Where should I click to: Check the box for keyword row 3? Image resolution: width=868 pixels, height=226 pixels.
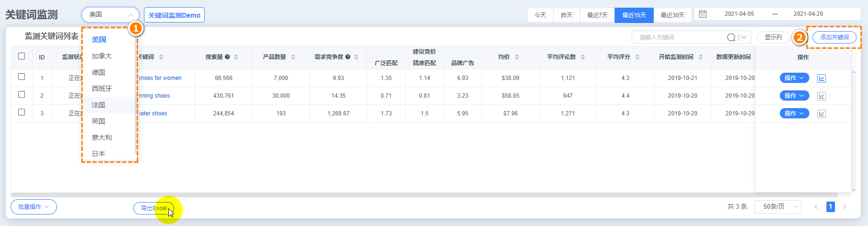point(22,112)
